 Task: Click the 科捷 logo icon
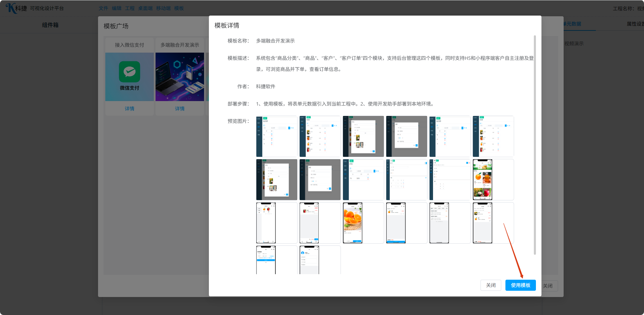11,8
